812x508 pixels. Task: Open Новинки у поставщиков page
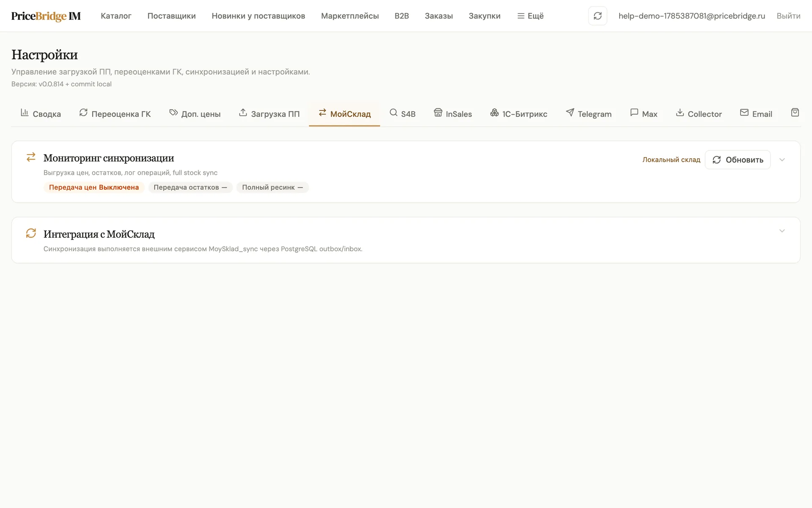tap(258, 16)
